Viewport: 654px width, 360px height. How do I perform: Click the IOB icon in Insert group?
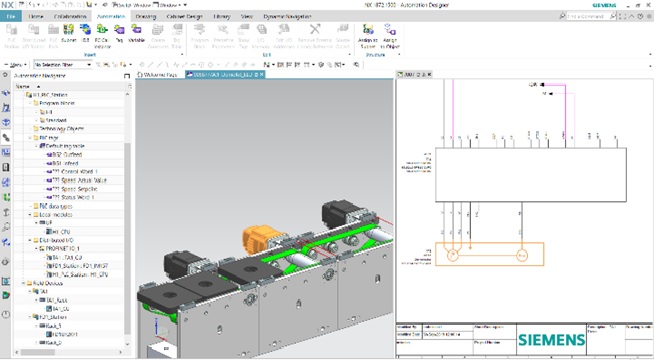coord(85,30)
